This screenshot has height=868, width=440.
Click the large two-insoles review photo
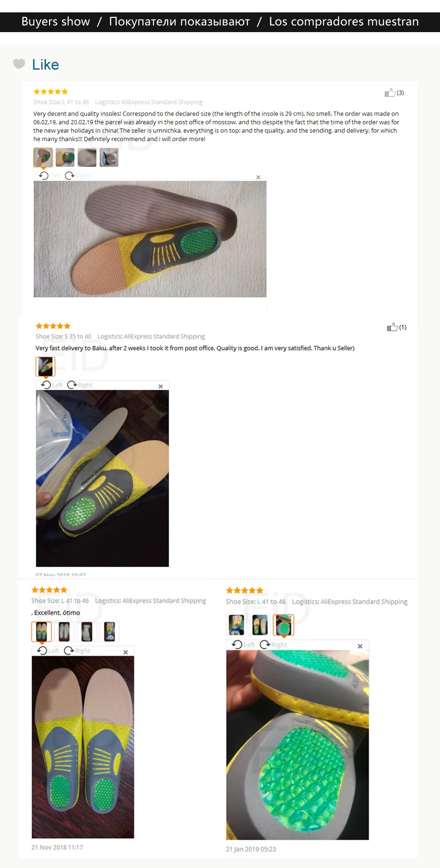(x=83, y=747)
